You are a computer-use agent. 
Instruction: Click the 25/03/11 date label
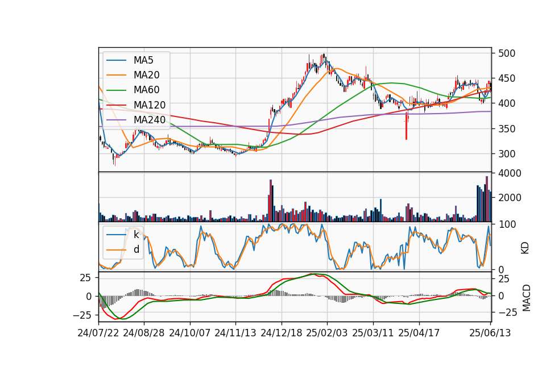373,333
